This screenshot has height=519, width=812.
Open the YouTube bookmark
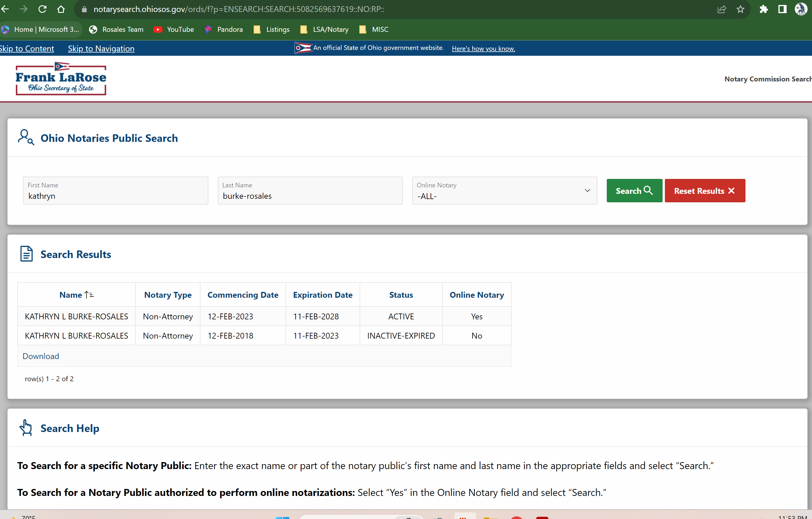point(174,29)
